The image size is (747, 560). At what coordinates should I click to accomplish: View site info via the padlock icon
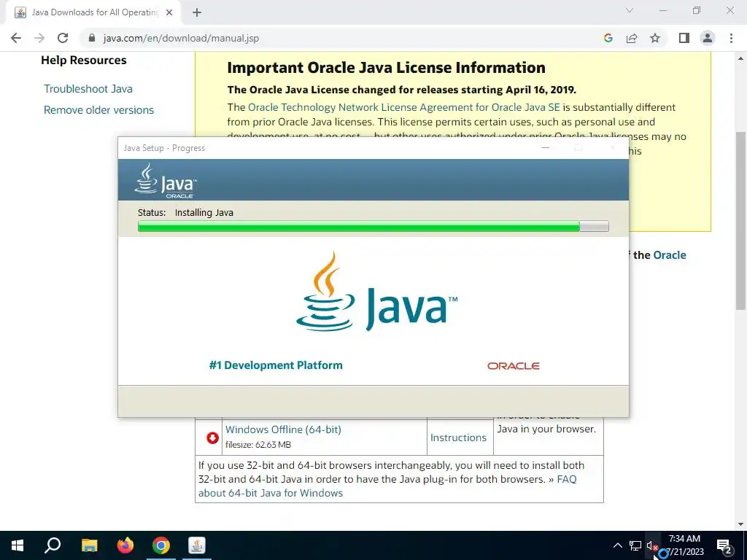click(92, 38)
